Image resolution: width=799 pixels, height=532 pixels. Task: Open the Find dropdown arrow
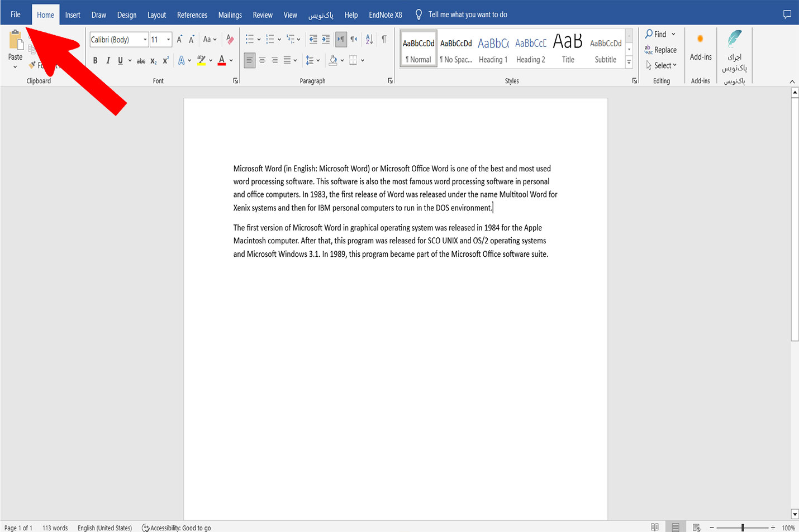point(673,34)
